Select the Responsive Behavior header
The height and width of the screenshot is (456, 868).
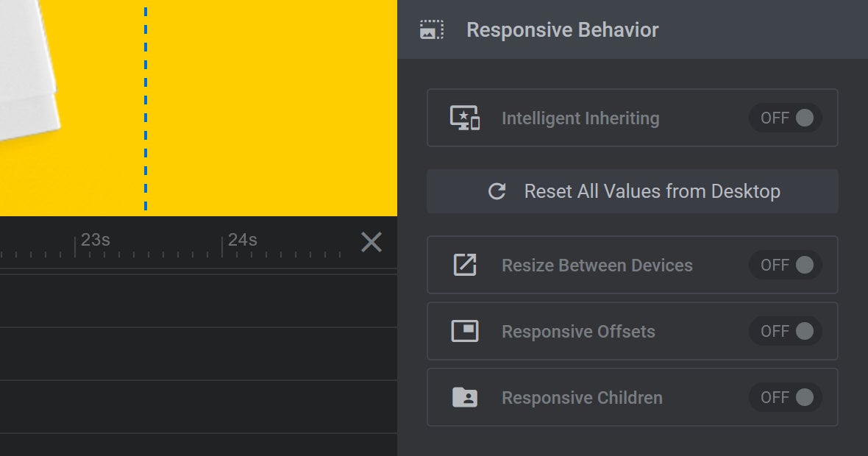(633, 29)
